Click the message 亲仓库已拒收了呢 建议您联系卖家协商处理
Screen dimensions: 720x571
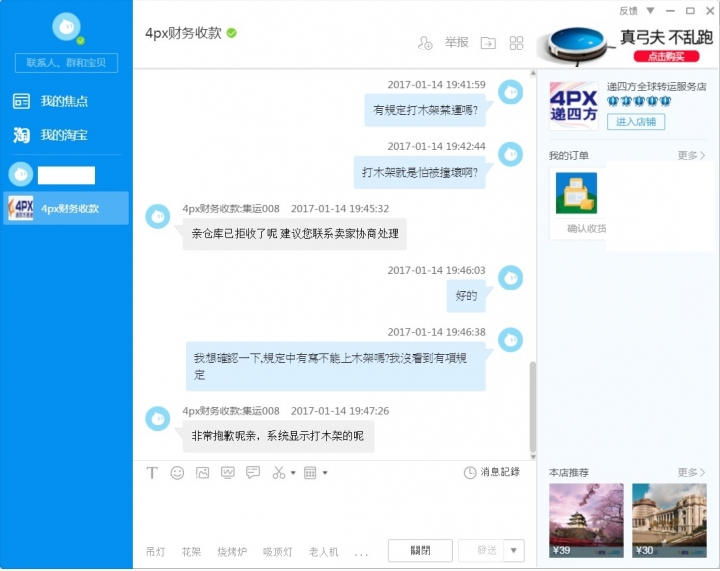295,234
